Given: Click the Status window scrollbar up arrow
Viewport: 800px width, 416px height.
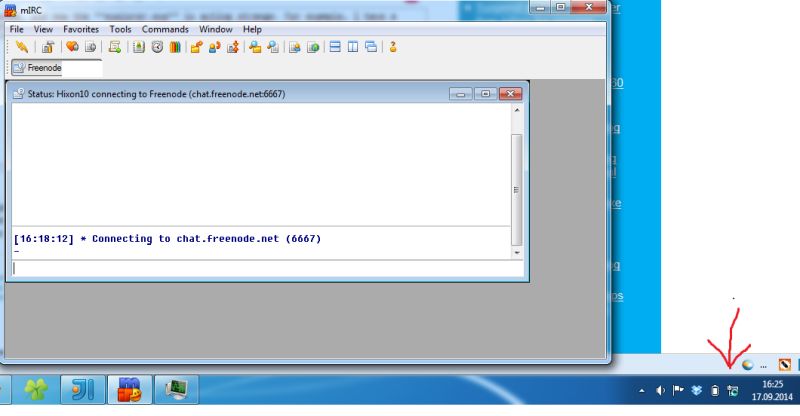Looking at the screenshot, I should pos(517,110).
